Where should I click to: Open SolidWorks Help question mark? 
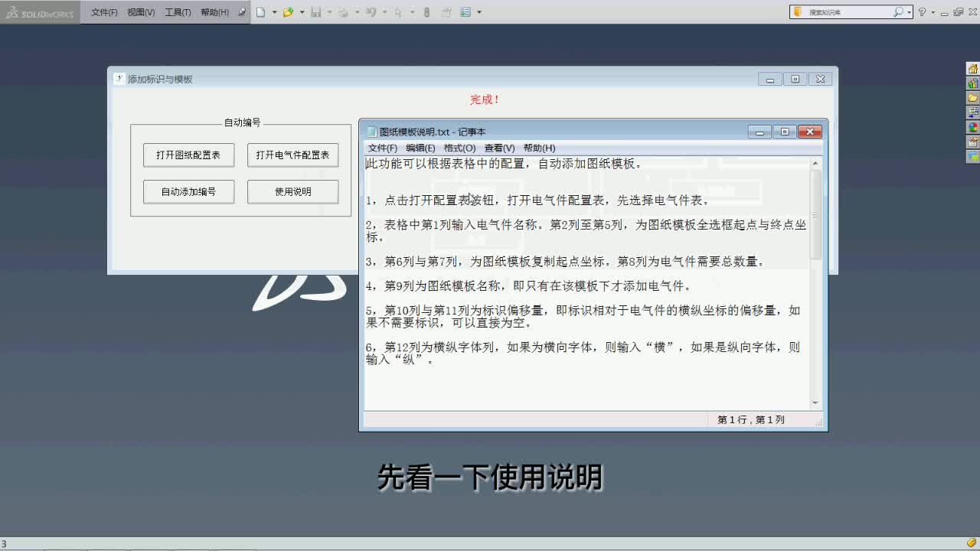(x=922, y=12)
